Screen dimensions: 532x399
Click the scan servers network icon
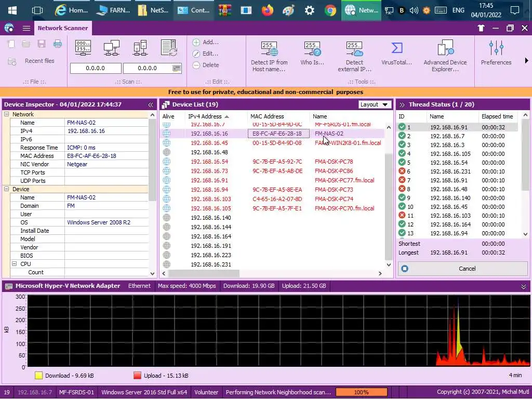pos(140,48)
